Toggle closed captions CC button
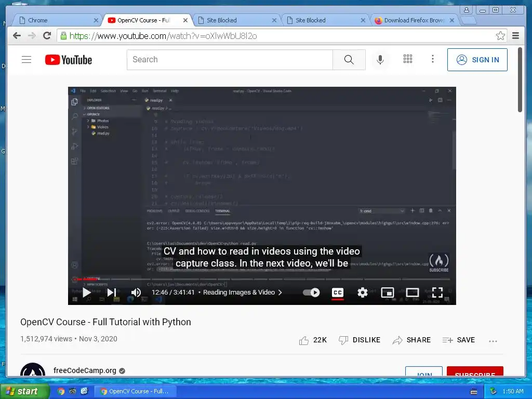 (x=337, y=293)
